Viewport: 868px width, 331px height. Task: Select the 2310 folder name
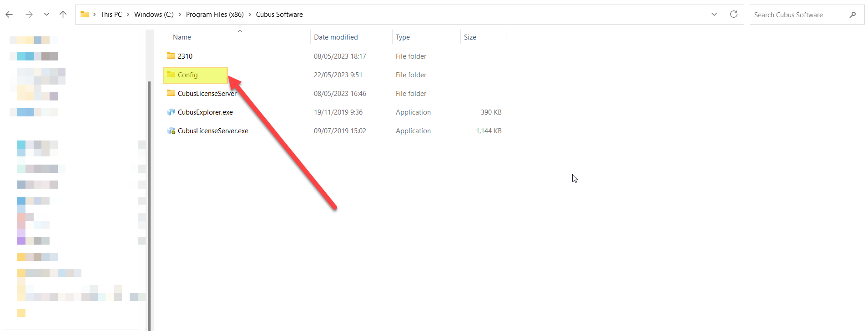click(x=185, y=56)
